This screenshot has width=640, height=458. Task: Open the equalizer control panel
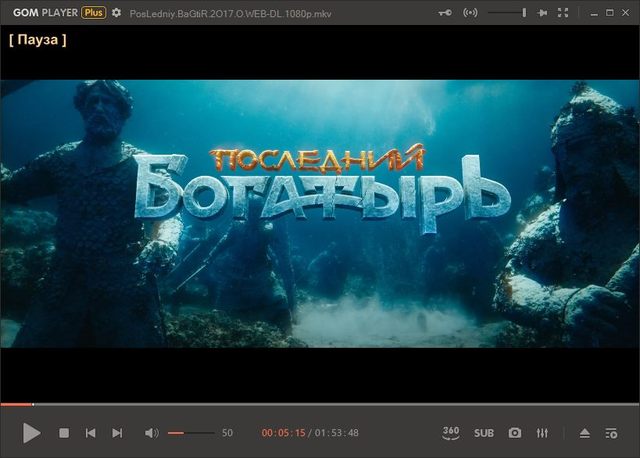[x=542, y=433]
